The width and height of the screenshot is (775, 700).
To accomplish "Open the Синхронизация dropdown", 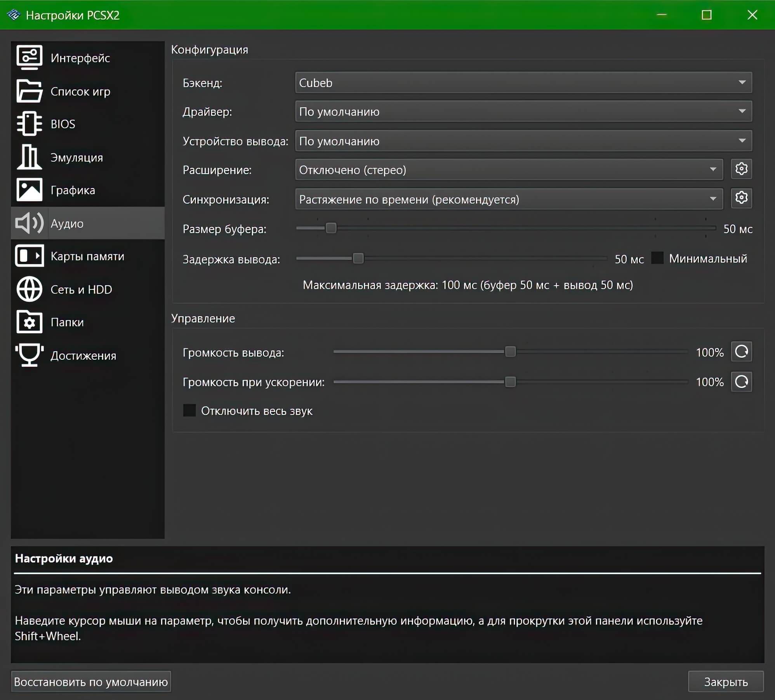I will [x=509, y=199].
